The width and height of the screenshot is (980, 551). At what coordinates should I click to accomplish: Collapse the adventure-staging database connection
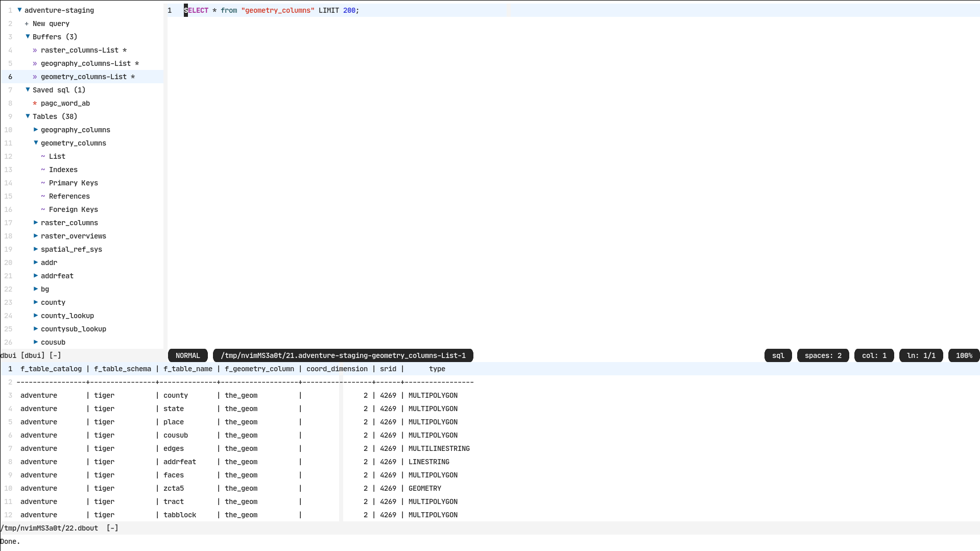(57, 10)
